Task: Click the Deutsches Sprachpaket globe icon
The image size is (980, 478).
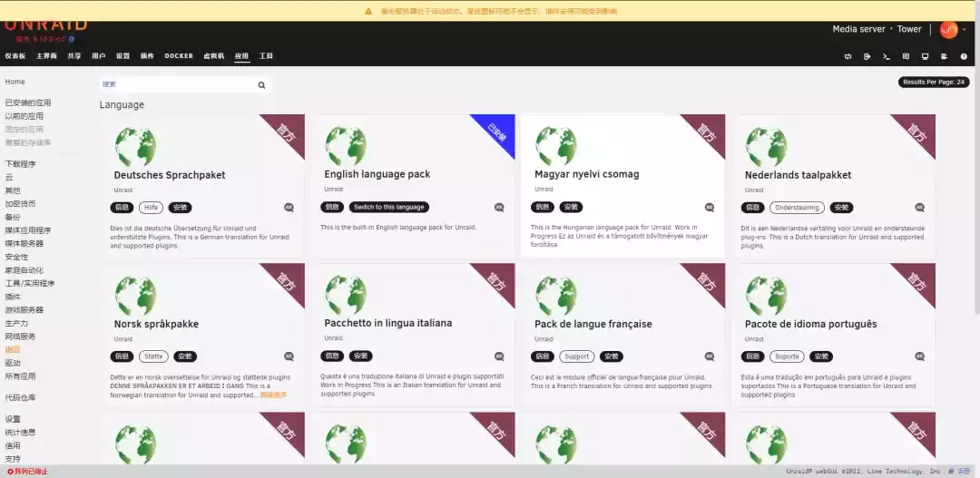Action: pyautogui.click(x=134, y=147)
